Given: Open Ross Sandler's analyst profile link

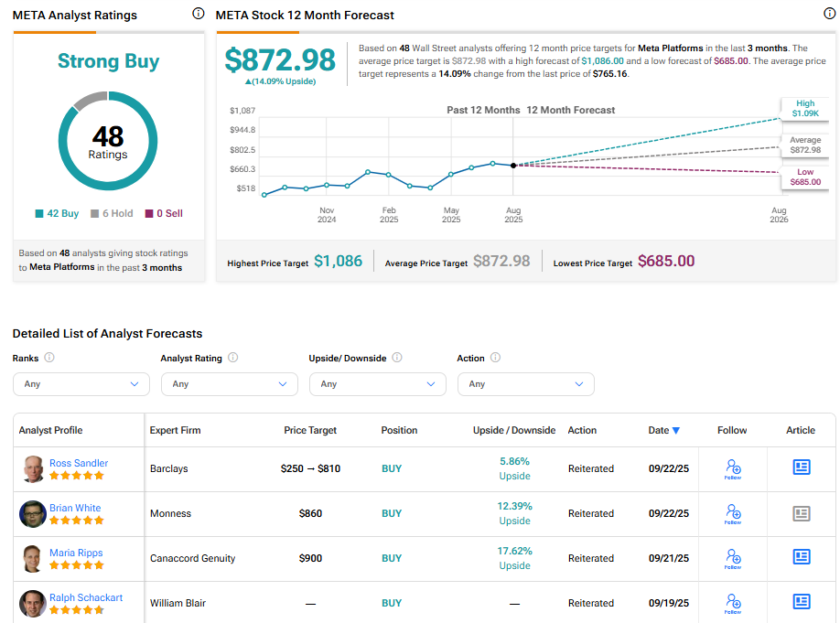Looking at the screenshot, I should tap(79, 463).
